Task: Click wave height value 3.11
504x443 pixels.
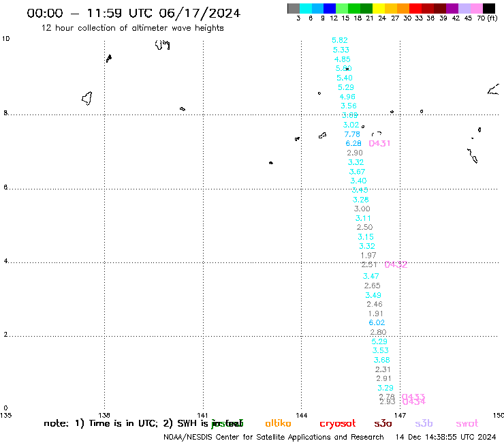Action: click(x=363, y=218)
